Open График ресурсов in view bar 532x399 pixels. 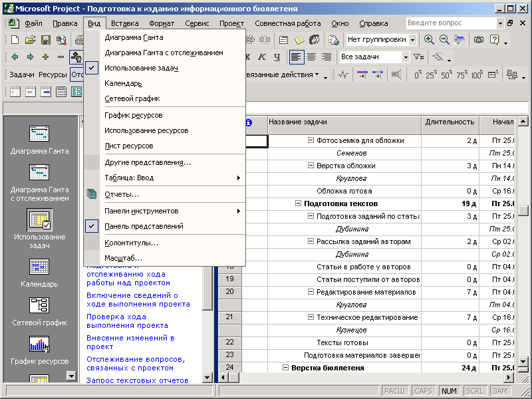[x=39, y=351]
